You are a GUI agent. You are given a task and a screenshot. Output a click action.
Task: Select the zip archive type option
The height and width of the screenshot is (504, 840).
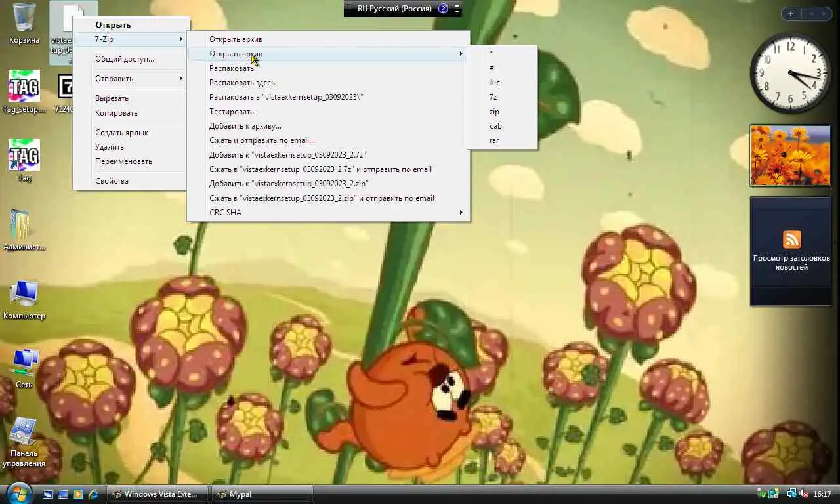502,112
